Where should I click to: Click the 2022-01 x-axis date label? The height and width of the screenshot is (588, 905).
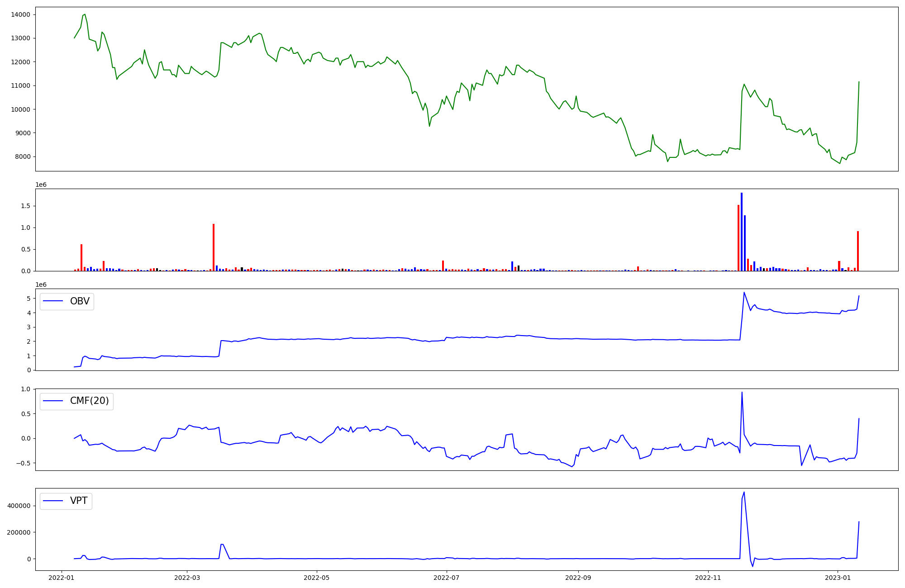tap(62, 578)
